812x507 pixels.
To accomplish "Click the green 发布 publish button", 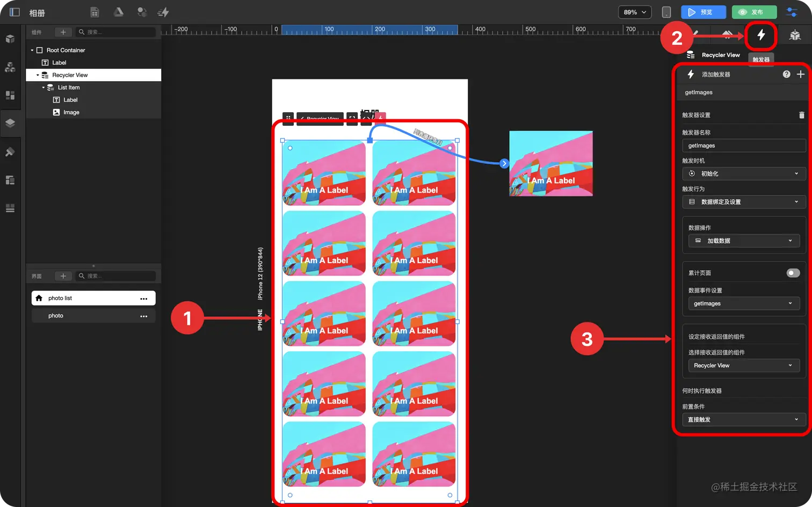I will coord(754,12).
